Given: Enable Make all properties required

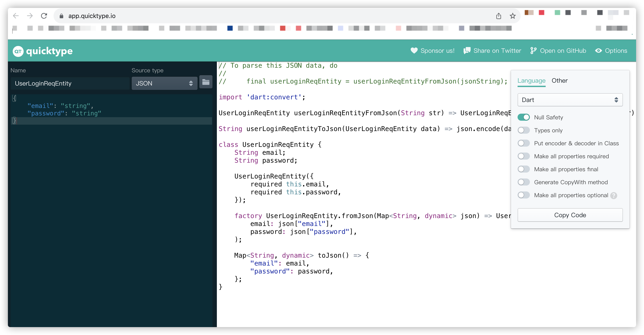Looking at the screenshot, I should (x=523, y=156).
